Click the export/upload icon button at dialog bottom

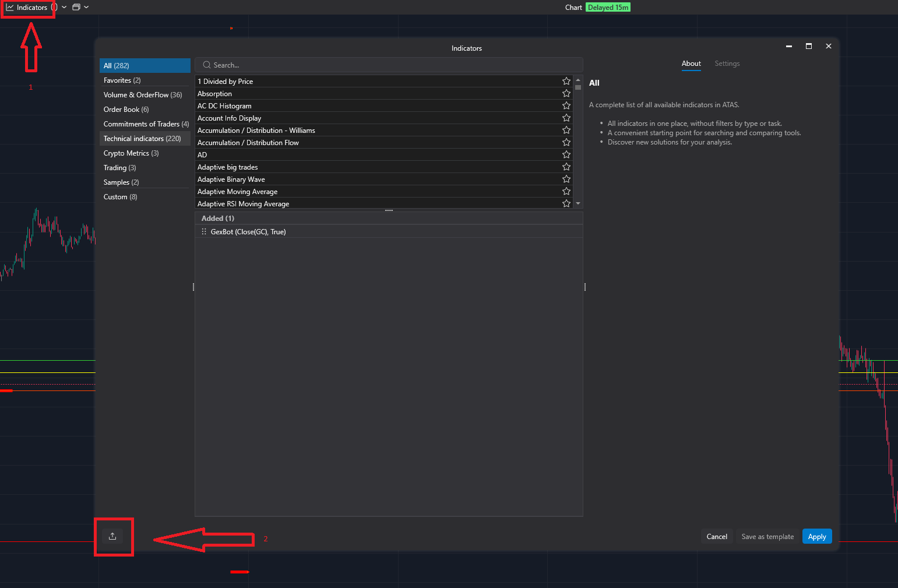pyautogui.click(x=112, y=537)
